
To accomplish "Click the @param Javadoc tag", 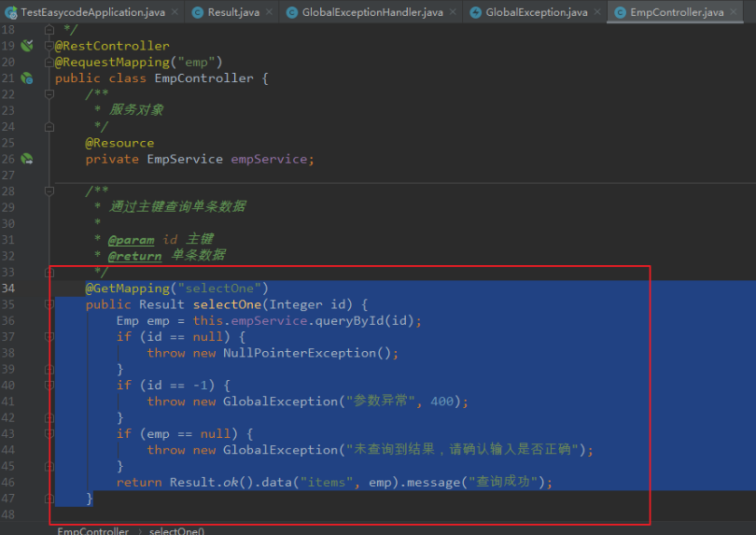I will tap(132, 240).
